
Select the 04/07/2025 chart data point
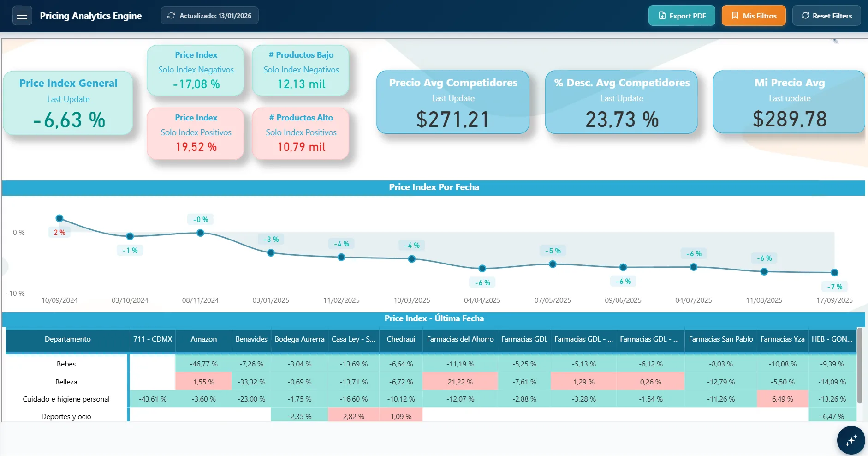click(694, 267)
